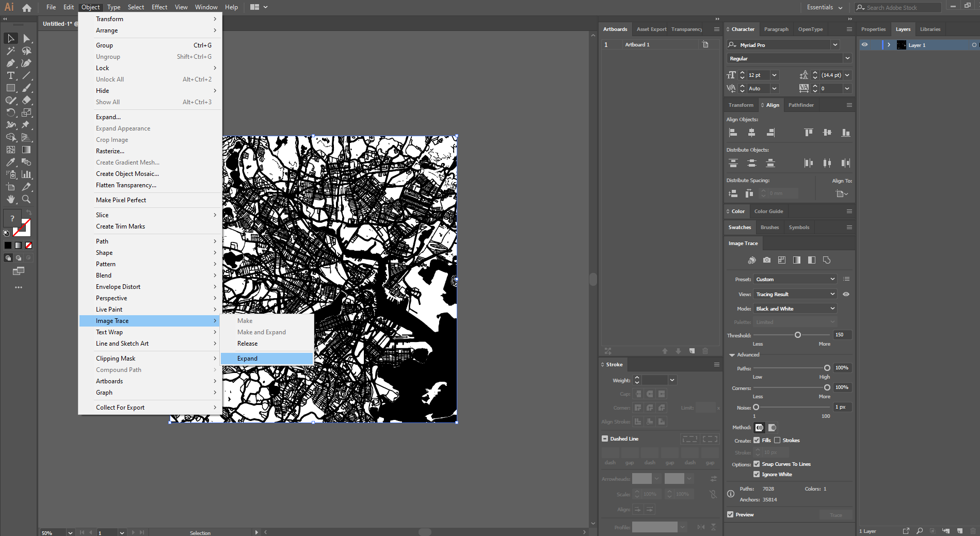Choose Expand from the Image Trace submenu

247,358
